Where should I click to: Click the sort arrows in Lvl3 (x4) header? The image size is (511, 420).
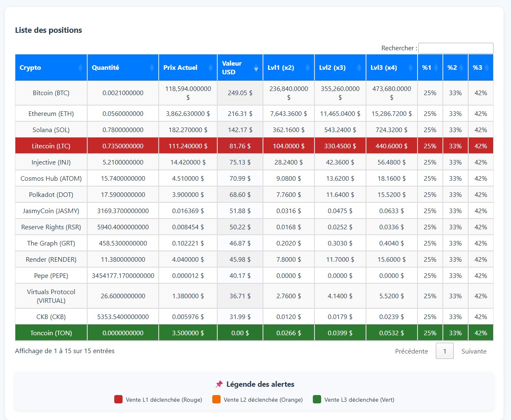[x=410, y=68]
